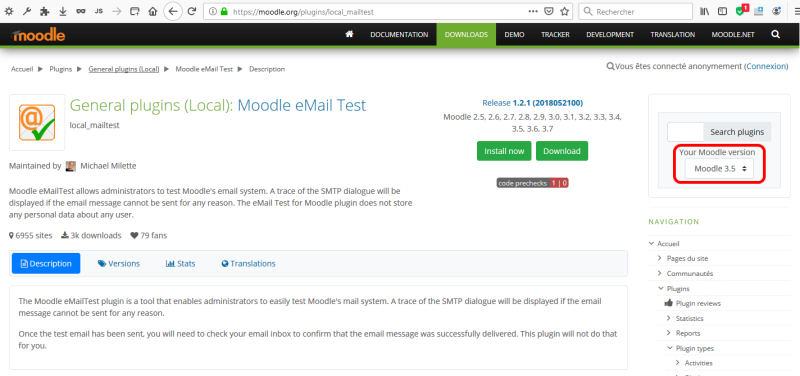Click the eMail Test plugin logo thumbnail
This screenshot has width=800, height=376.
(x=37, y=122)
